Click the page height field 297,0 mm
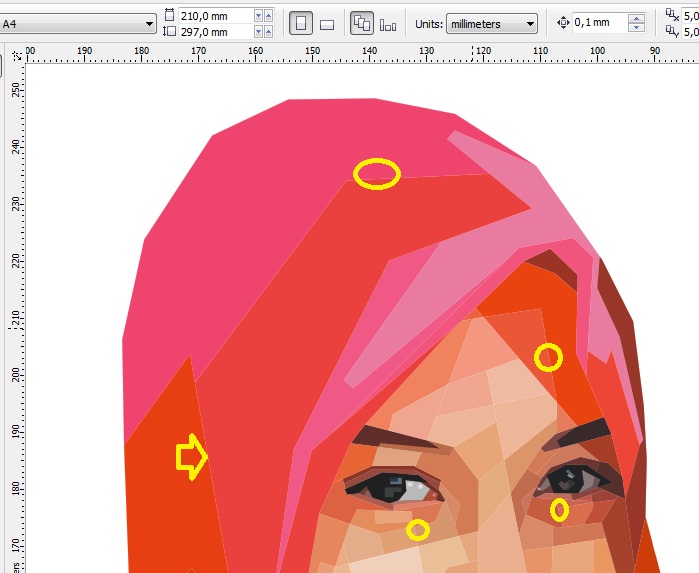This screenshot has height=573, width=699. coord(215,32)
